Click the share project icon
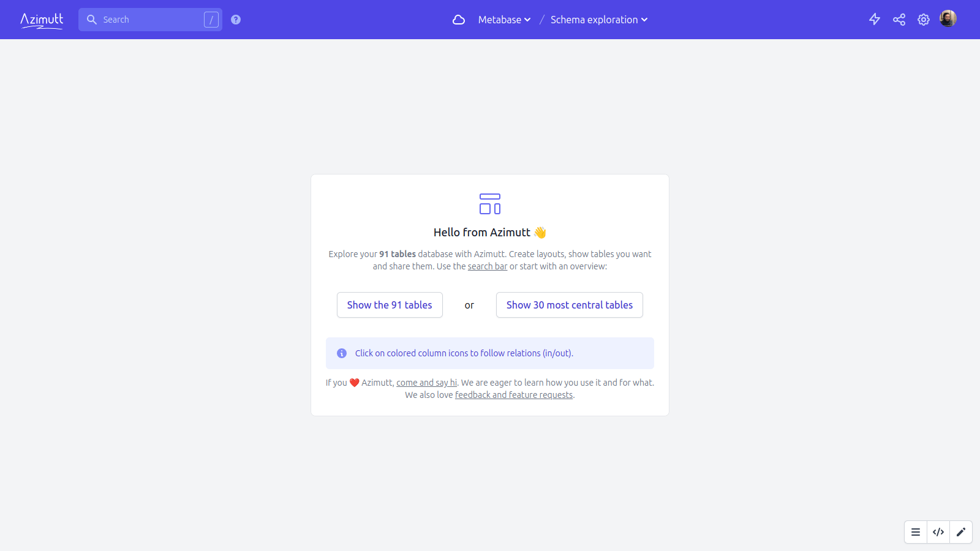The image size is (980, 551). tap(899, 20)
